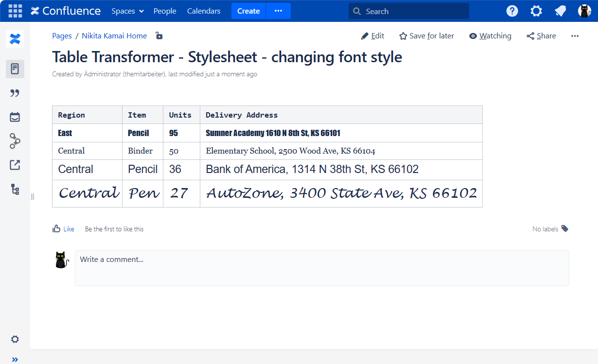Open the Calendars menu item
This screenshot has height=364, width=598.
[204, 11]
